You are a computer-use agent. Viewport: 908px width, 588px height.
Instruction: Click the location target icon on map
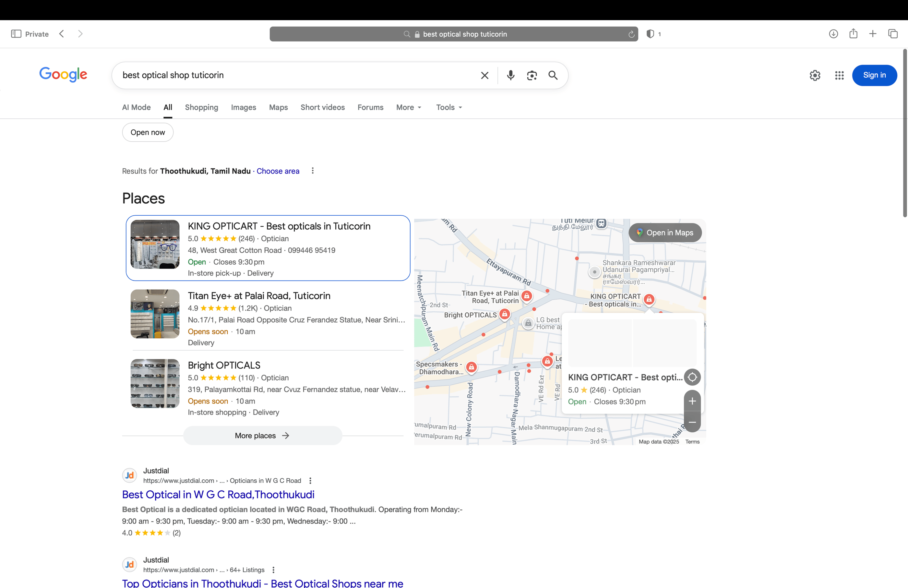click(x=692, y=377)
